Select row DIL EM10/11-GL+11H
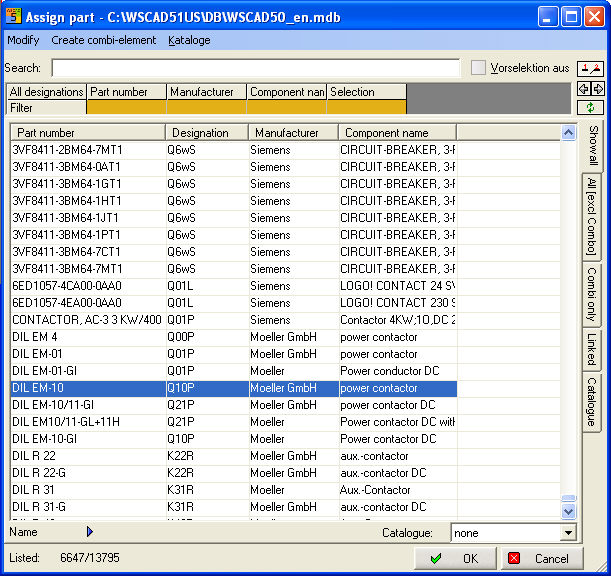Screen dimensions: 611x576 [234, 422]
